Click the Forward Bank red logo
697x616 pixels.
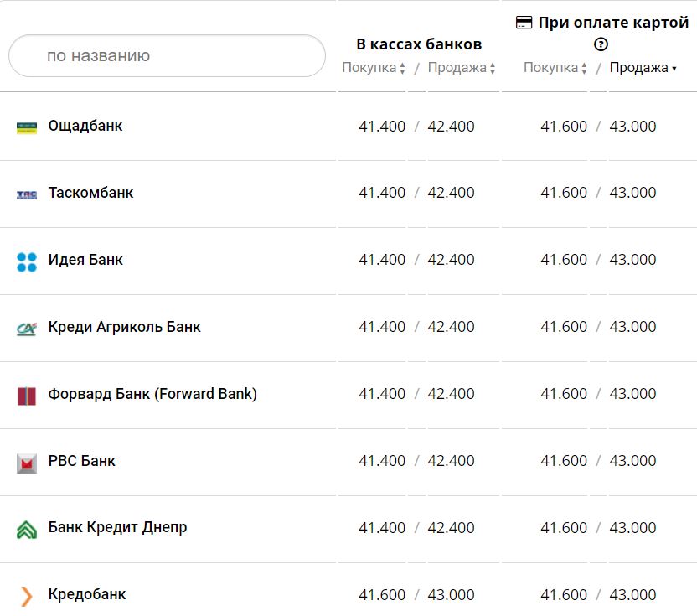27,396
